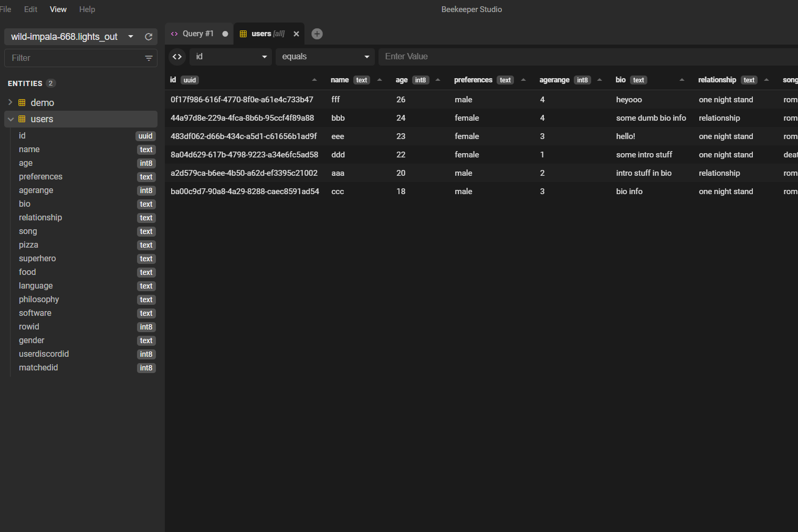Toggle raw filter mode with the code brackets icon
798x532 pixels.
177,57
